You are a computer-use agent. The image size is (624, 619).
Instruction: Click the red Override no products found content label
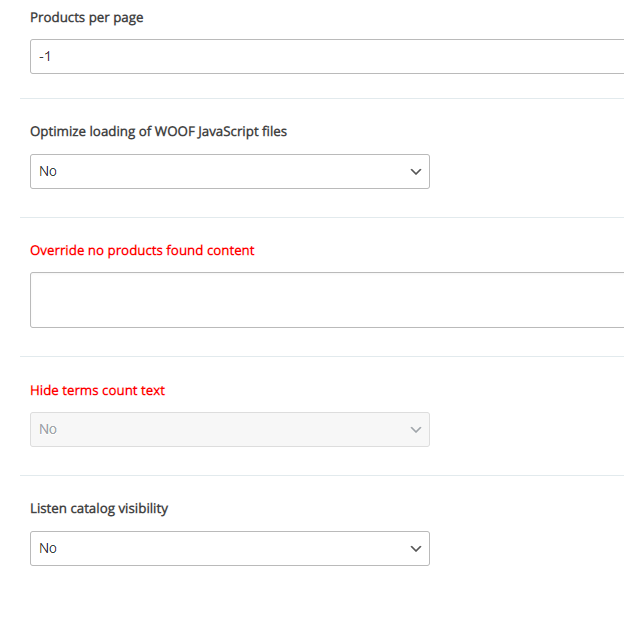coord(142,251)
